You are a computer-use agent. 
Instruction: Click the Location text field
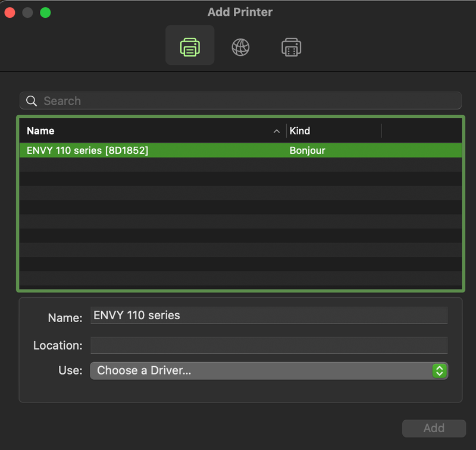[269, 345]
